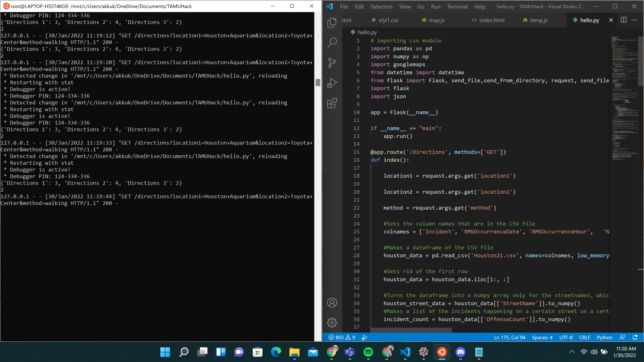Open the Explorer view in activity bar
Viewport: 644px width, 362px height.
[332, 22]
